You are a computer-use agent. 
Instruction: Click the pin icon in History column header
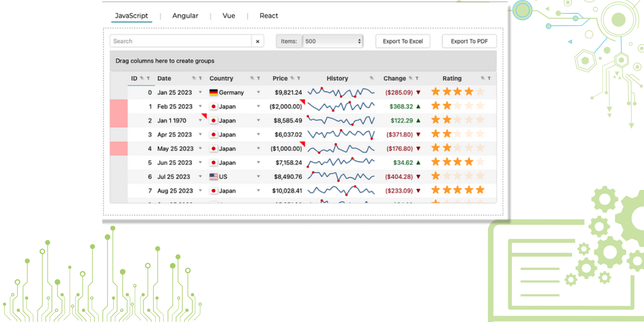tap(372, 78)
